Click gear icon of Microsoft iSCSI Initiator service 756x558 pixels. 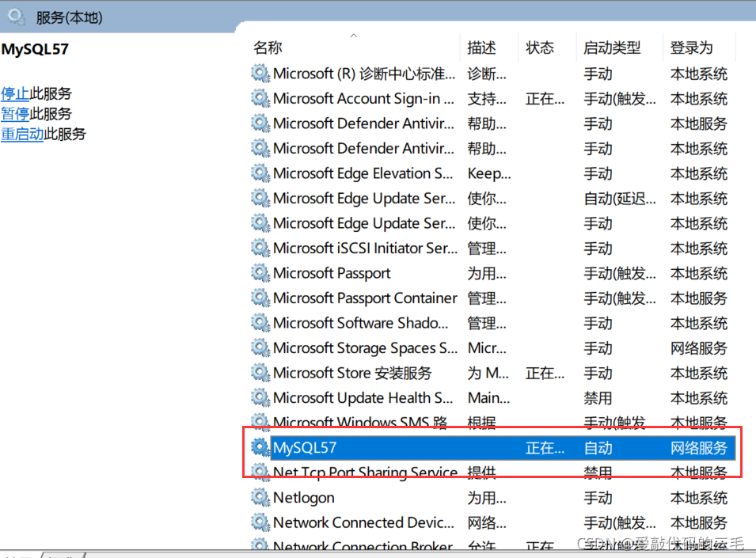[x=260, y=249]
